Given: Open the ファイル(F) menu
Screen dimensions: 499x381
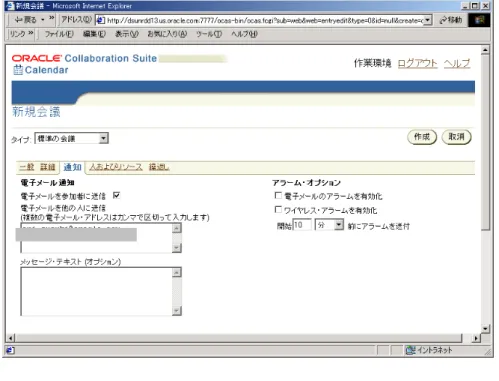Looking at the screenshot, I should [x=59, y=34].
